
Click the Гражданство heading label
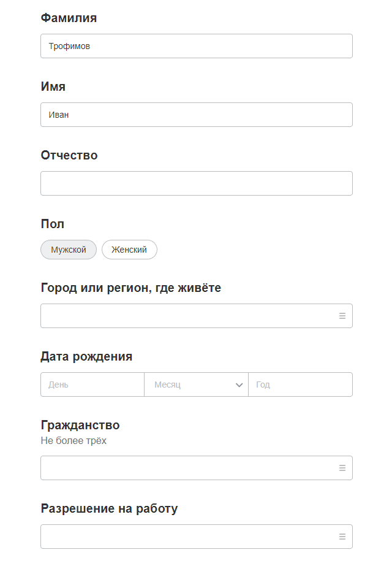(80, 425)
